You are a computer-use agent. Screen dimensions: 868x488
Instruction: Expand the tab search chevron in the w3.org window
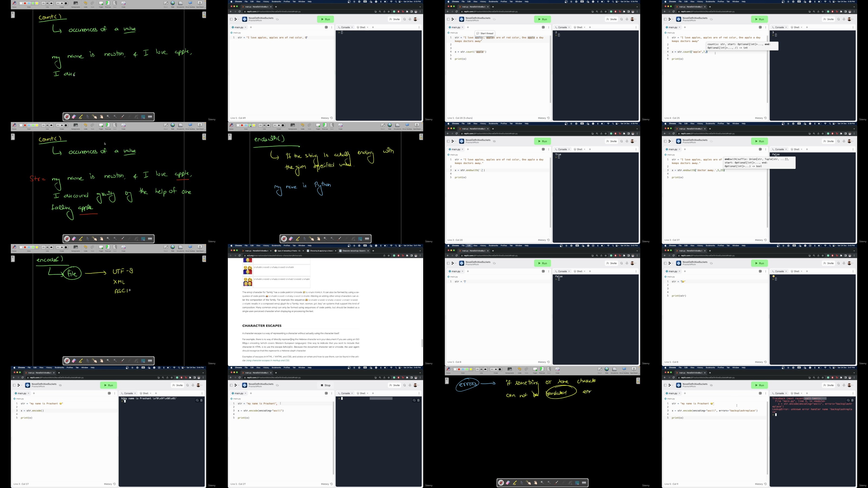pos(420,251)
